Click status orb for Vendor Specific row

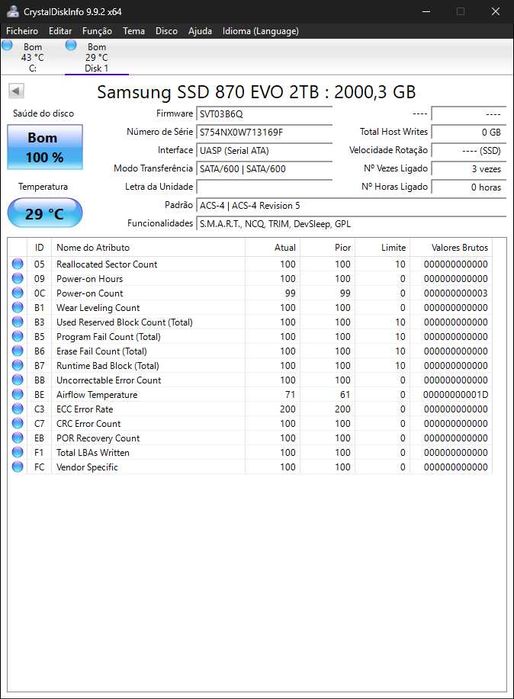[17, 467]
